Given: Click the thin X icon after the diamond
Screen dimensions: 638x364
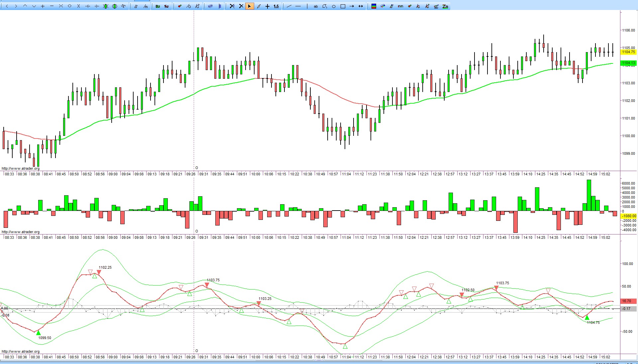Looking at the screenshot, I should (78, 6).
